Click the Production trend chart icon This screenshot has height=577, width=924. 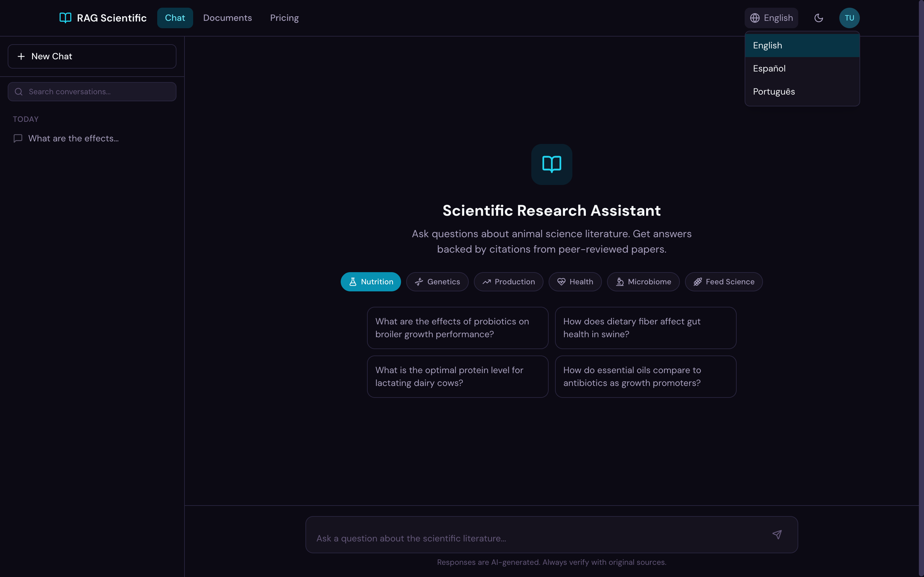click(x=486, y=282)
